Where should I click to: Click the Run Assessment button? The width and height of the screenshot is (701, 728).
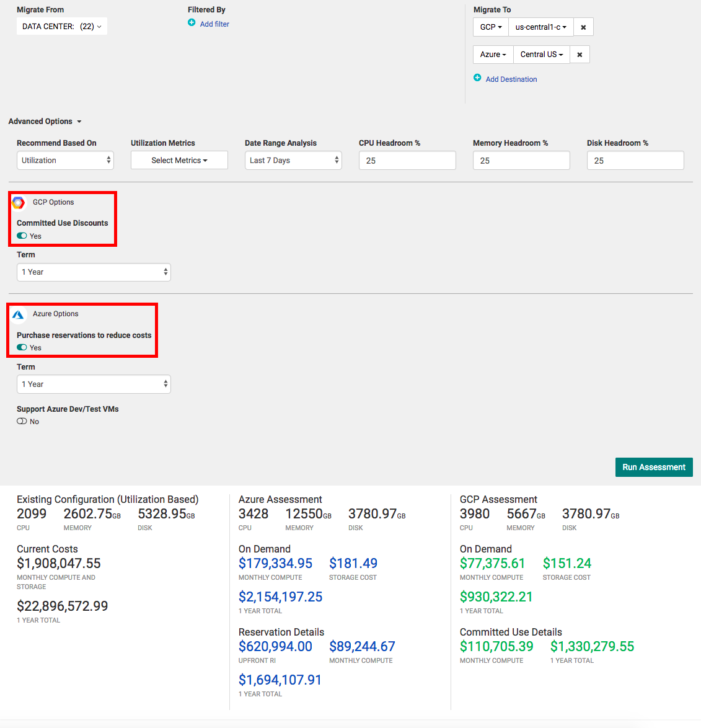[x=654, y=467]
